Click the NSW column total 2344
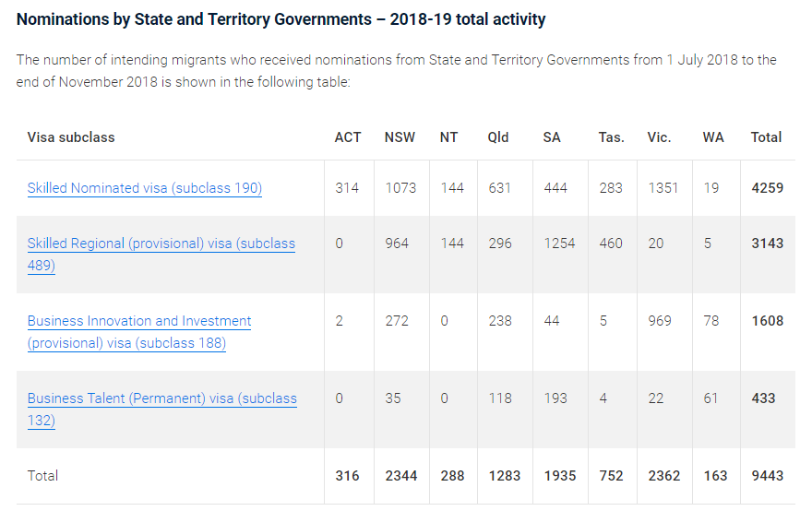 (x=401, y=476)
